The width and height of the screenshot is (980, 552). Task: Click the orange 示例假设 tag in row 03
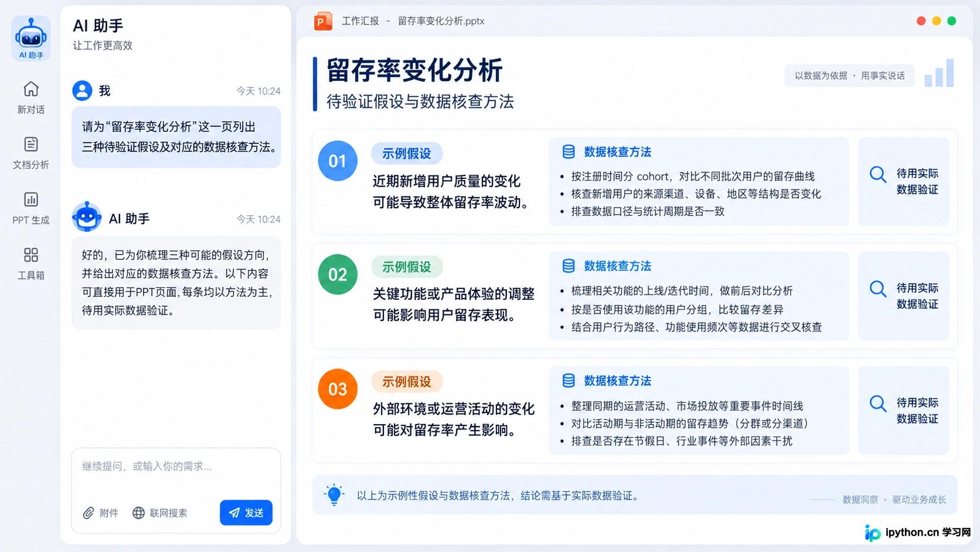pyautogui.click(x=407, y=382)
